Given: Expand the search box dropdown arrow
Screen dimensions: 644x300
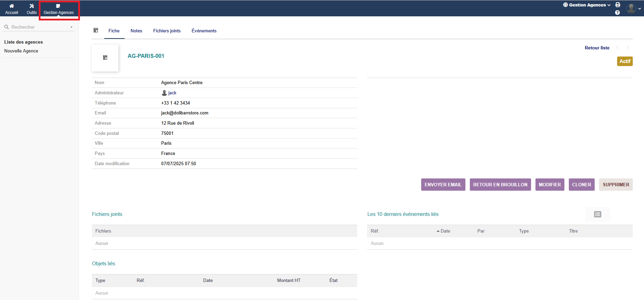Looking at the screenshot, I should (71, 27).
